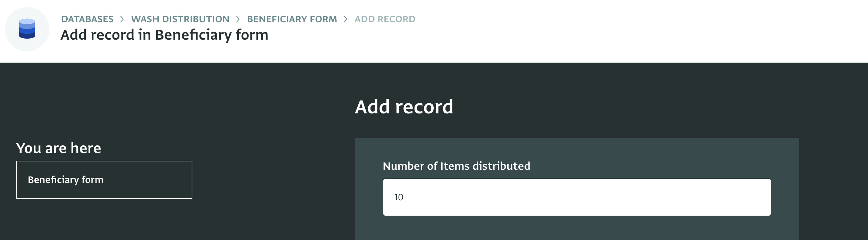Open the WASH DISTRIBUTION breadcrumb link
The width and height of the screenshot is (868, 240).
click(180, 19)
